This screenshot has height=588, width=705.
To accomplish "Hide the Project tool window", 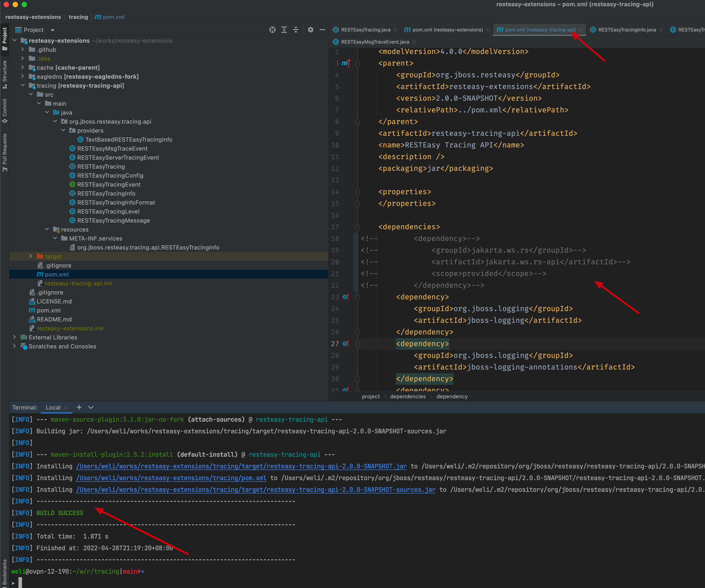I will coord(322,30).
